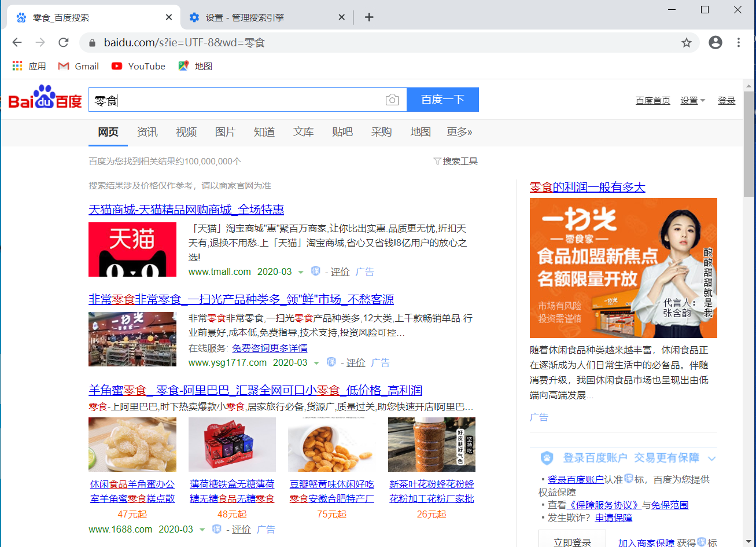Open Chrome three-dot menu
The height and width of the screenshot is (547, 756).
739,42
